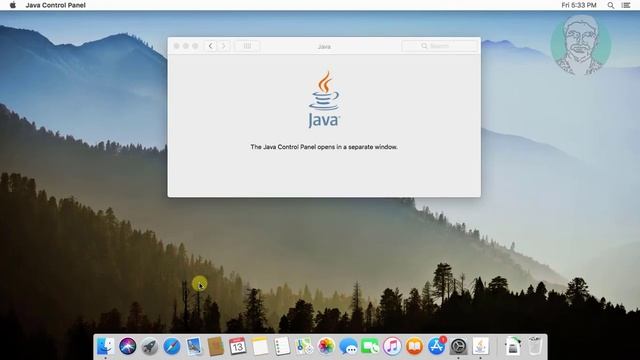
Task: Open App Store icon with badge
Action: 436,347
